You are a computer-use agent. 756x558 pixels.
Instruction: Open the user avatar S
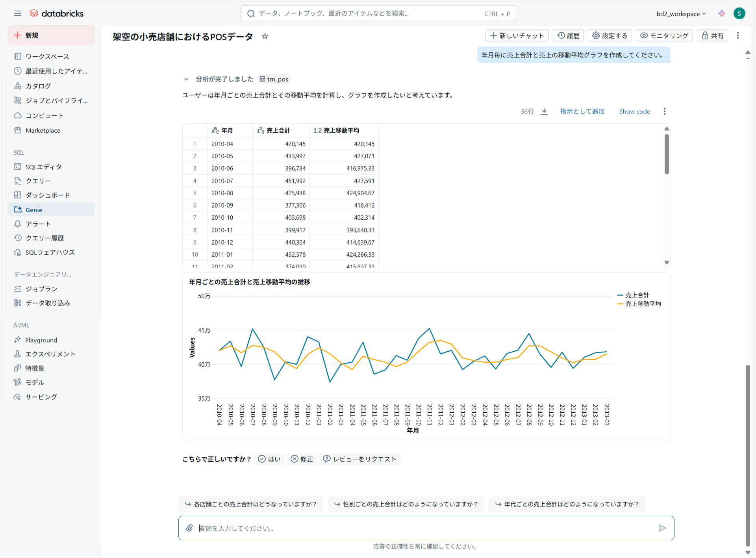pyautogui.click(x=739, y=13)
